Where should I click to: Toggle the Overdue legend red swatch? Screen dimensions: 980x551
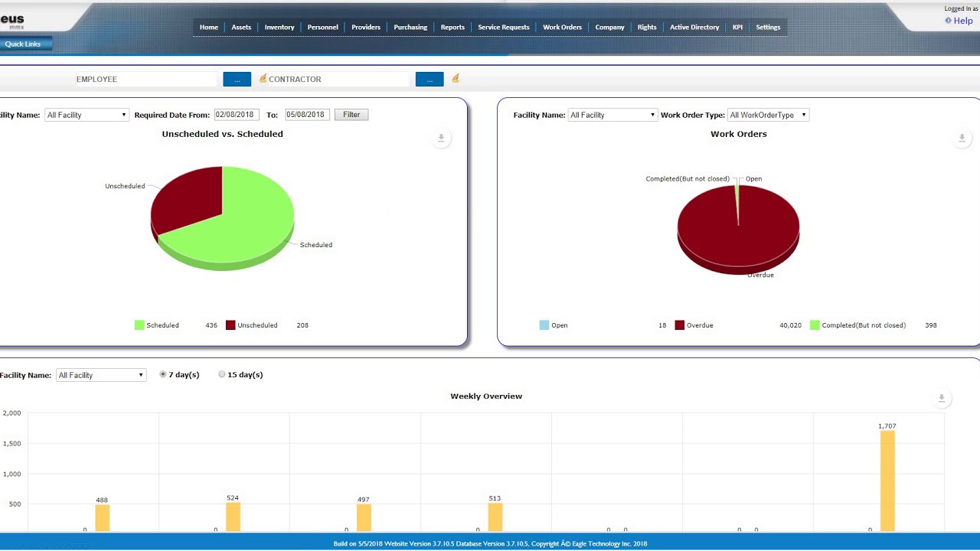pos(679,325)
